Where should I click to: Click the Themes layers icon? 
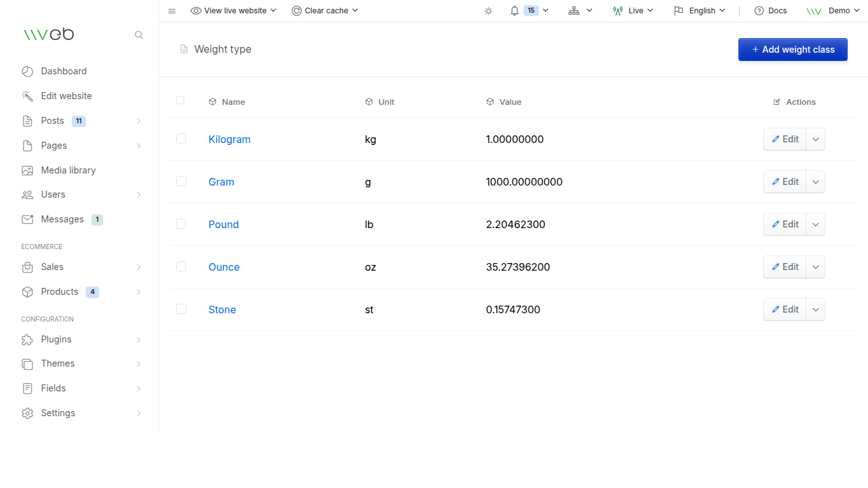pos(27,363)
